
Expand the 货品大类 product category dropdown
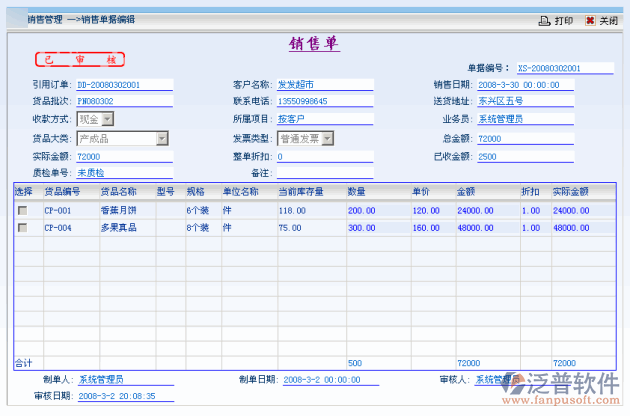pyautogui.click(x=161, y=138)
